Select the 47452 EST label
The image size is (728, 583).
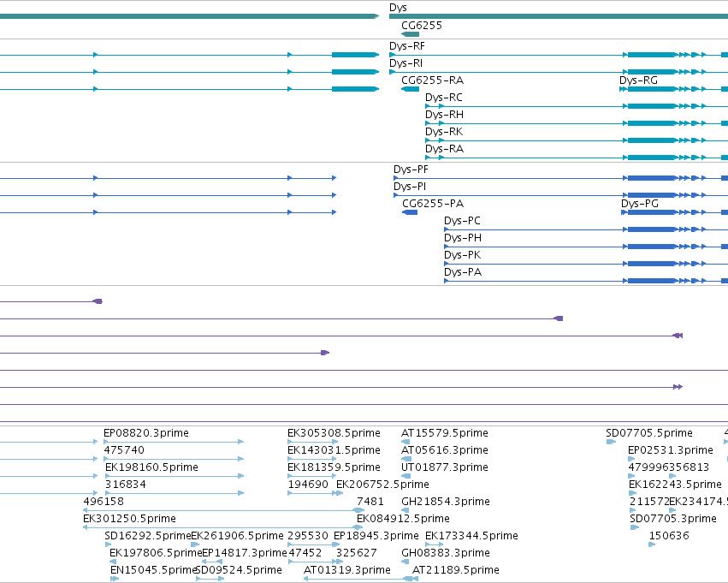305,554
